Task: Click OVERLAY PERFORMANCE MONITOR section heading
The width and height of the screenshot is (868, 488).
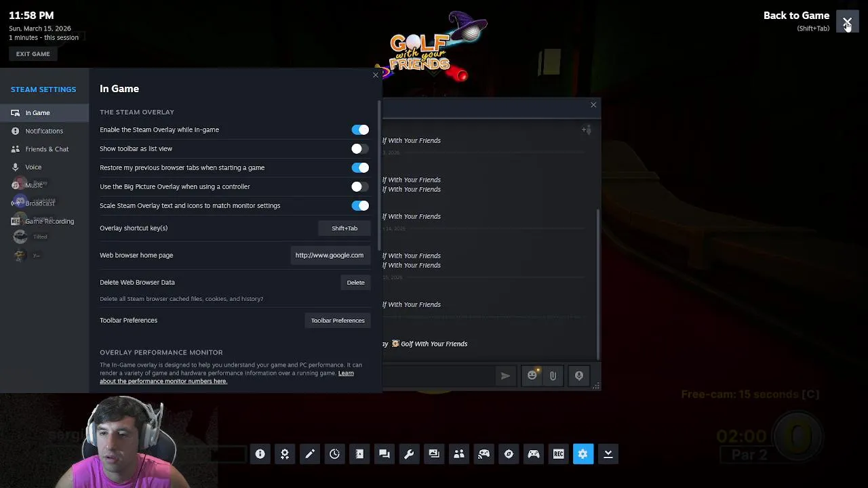Action: point(161,352)
